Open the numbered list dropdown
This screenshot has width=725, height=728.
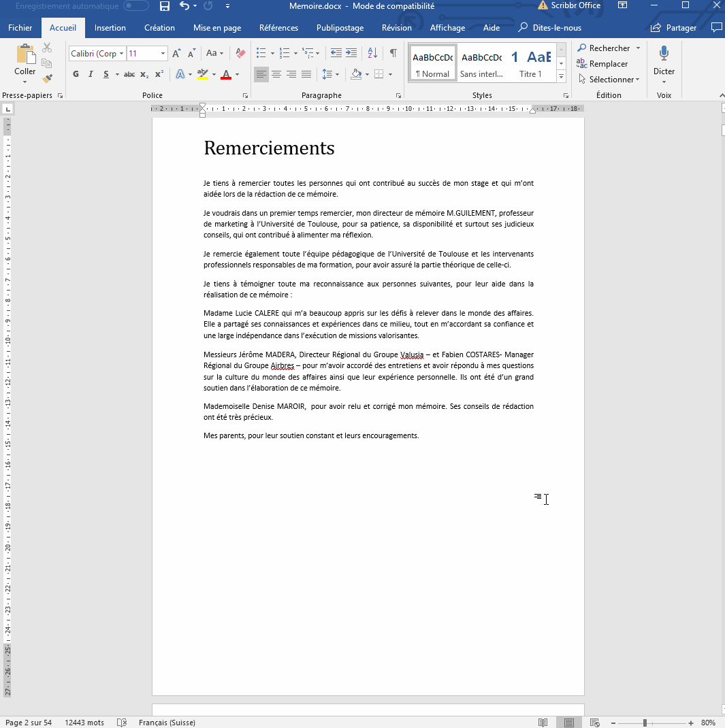296,53
